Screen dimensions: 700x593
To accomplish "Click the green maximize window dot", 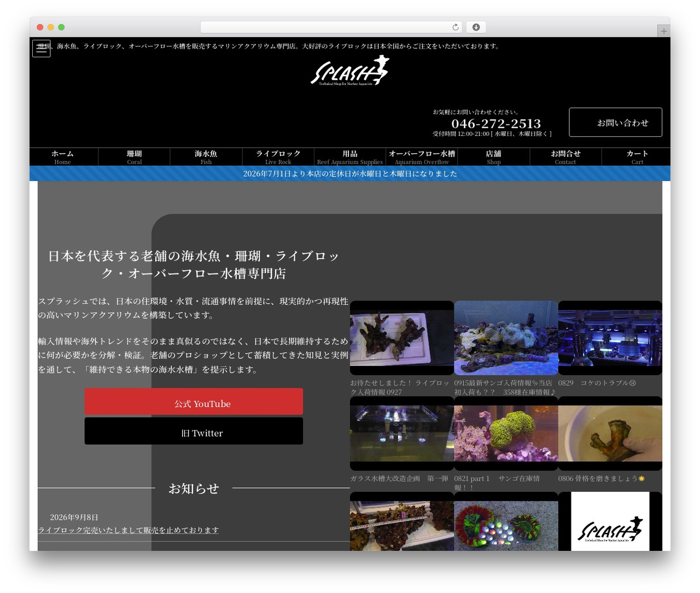I will [61, 27].
